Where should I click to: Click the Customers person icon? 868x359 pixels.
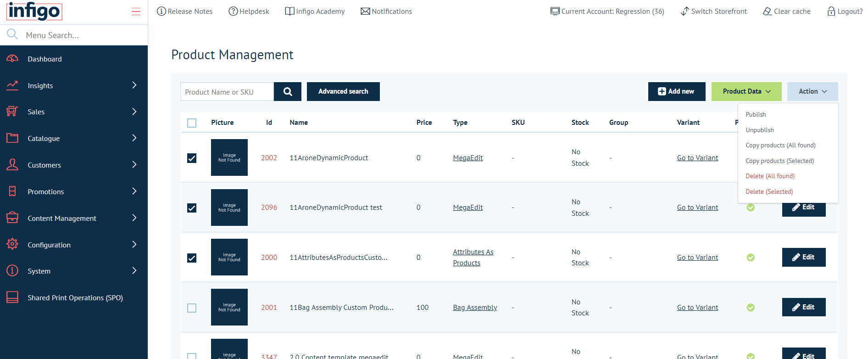[12, 165]
